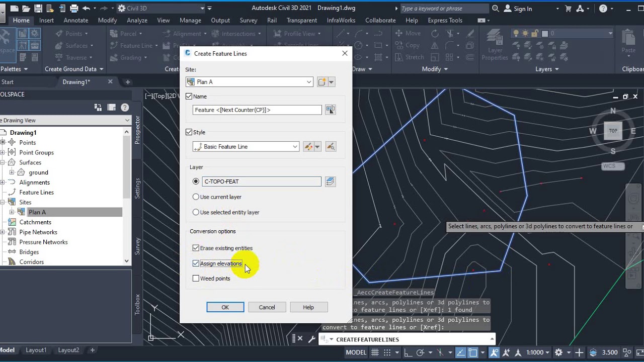
Task: Click the layer selection icon beside C-TOPO-FEAT
Action: coord(330,182)
